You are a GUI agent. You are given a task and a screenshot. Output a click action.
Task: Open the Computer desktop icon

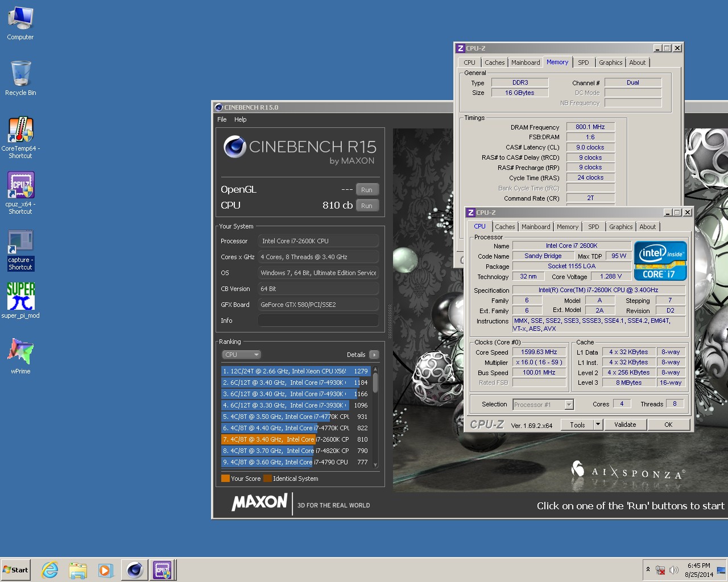tap(20, 23)
